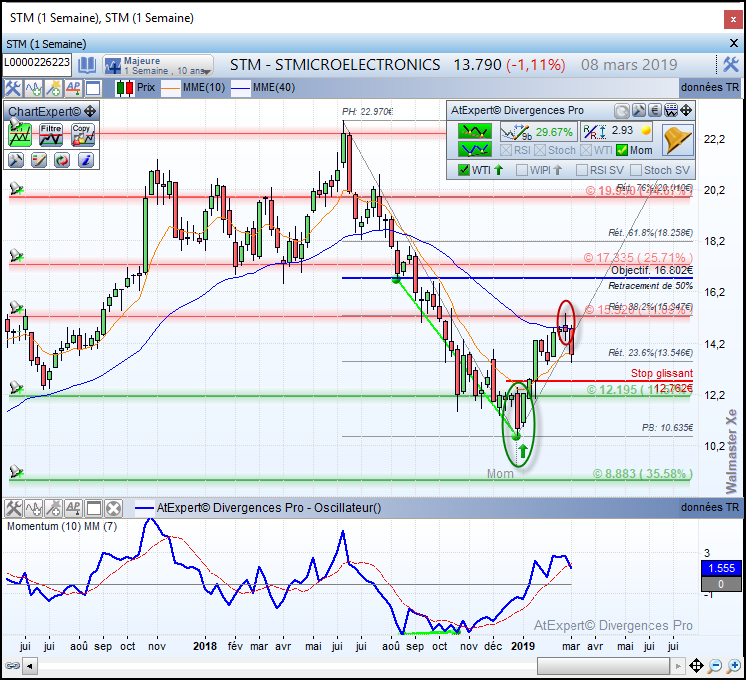Click scrollbar right arrow button

677,666
